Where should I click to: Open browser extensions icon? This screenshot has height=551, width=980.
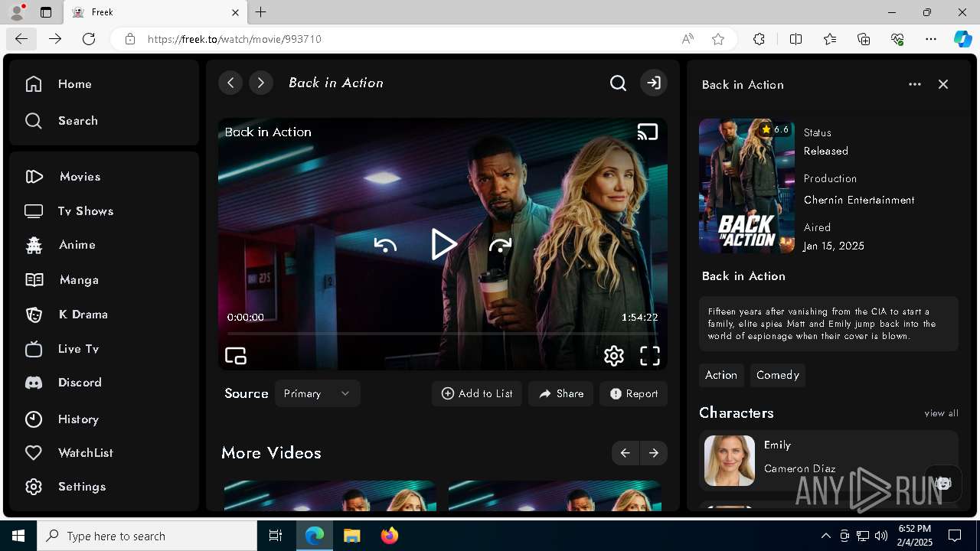point(759,39)
